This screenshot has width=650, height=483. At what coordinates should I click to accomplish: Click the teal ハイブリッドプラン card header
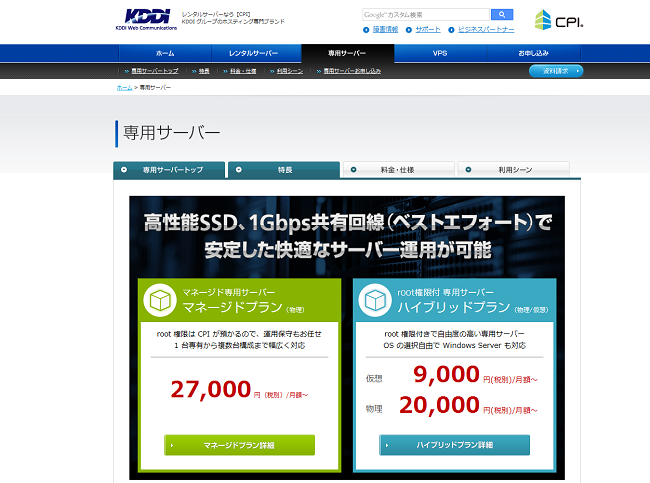tap(455, 300)
